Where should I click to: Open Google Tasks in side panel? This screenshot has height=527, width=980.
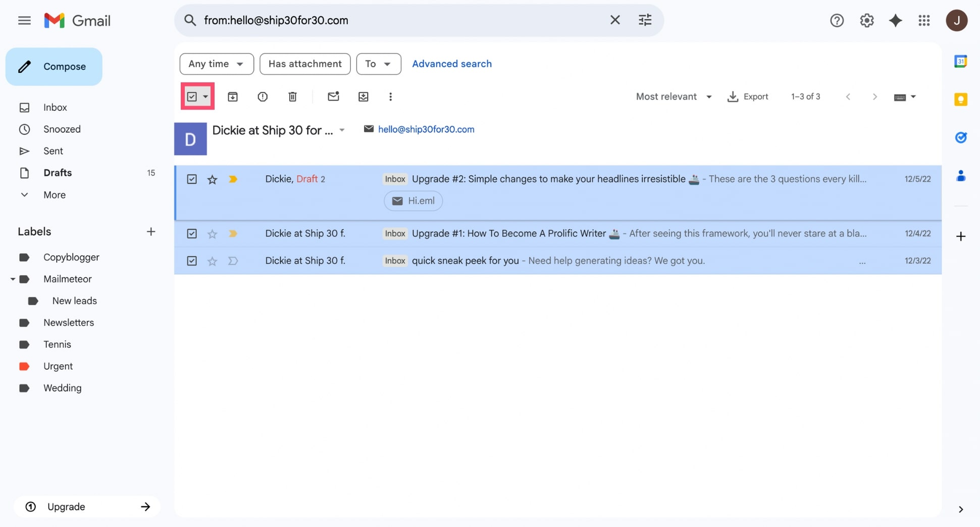click(960, 137)
